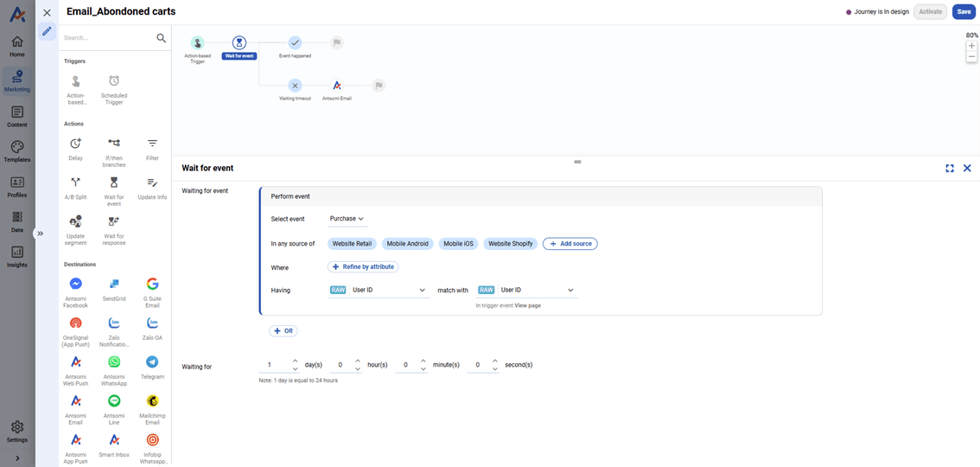This screenshot has width=980, height=467.
Task: Open Marketing in the left navigation
Action: (16, 81)
